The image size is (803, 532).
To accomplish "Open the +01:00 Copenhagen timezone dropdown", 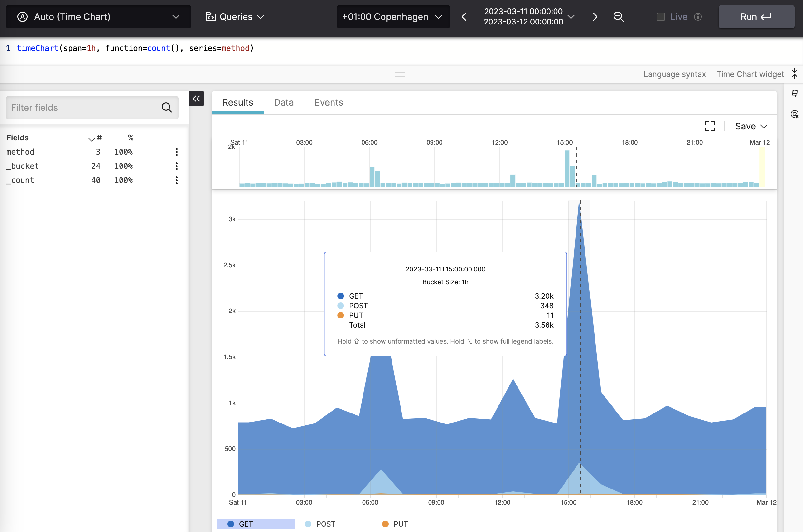I will (x=393, y=17).
